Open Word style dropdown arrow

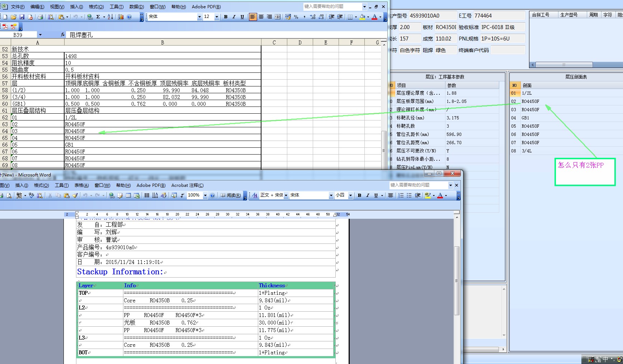tap(286, 195)
